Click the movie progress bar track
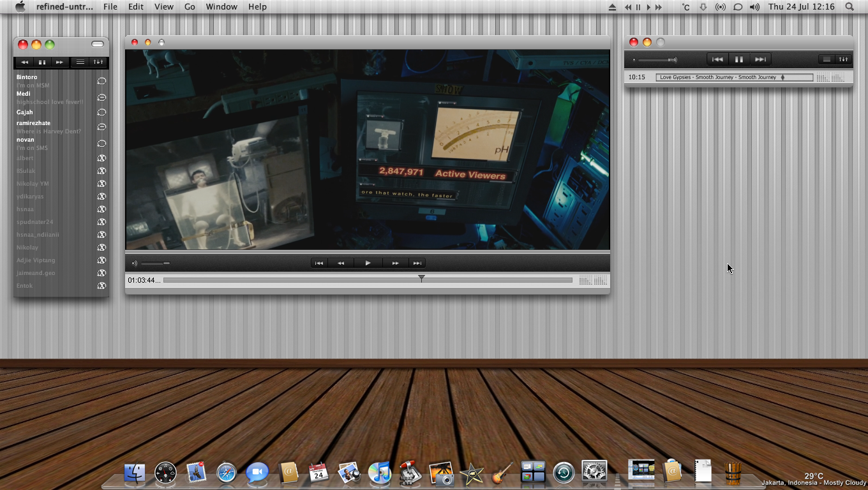 coord(368,280)
